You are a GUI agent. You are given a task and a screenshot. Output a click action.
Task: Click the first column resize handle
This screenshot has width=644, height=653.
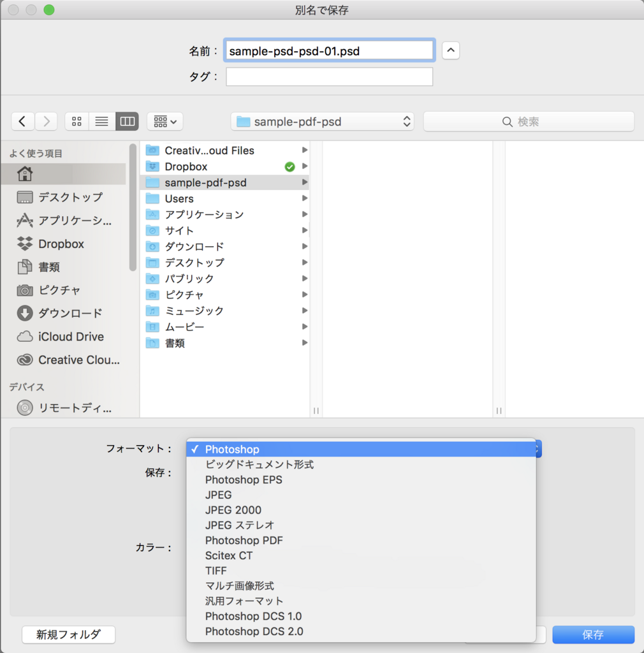coord(316,411)
